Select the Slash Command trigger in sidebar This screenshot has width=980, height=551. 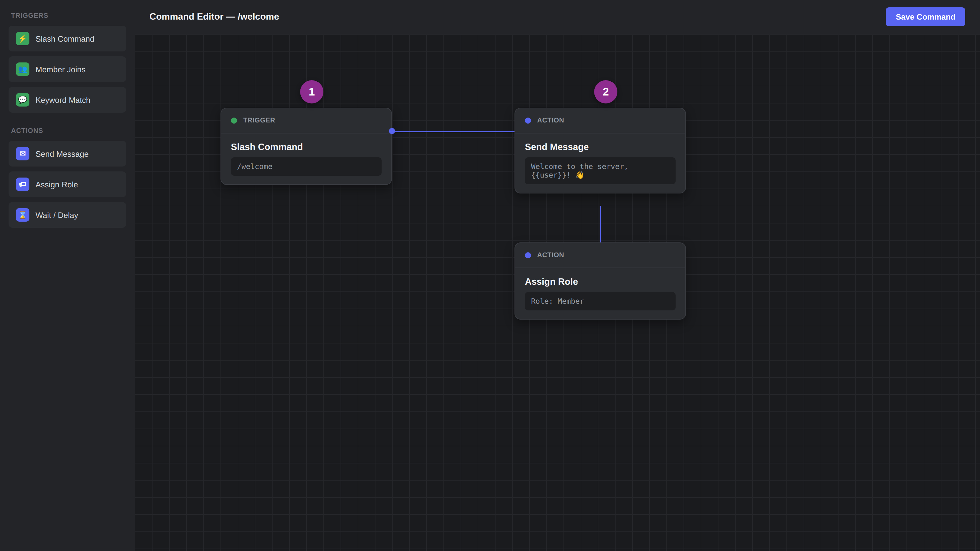[x=67, y=39]
